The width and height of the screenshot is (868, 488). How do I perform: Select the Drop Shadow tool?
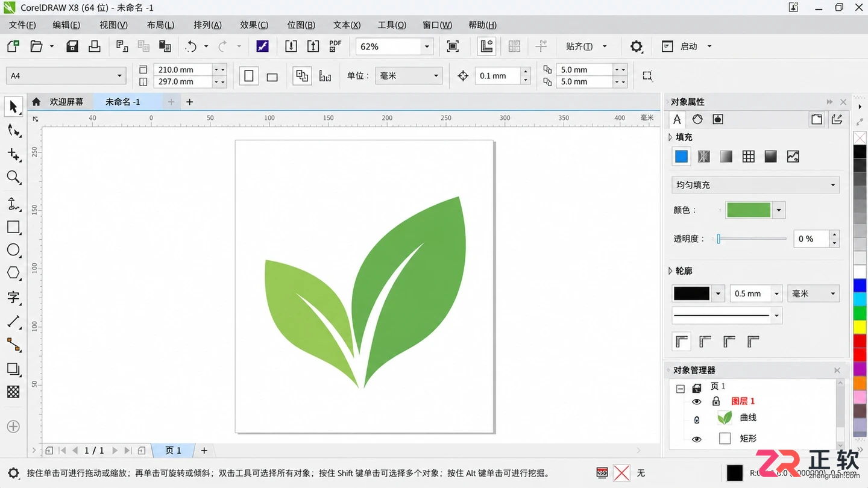pyautogui.click(x=13, y=369)
